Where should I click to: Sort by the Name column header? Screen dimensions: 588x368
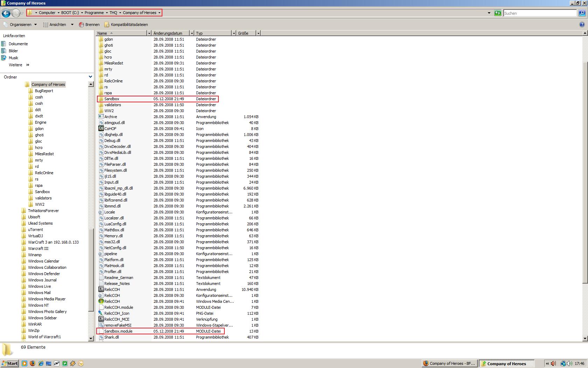[x=121, y=33]
